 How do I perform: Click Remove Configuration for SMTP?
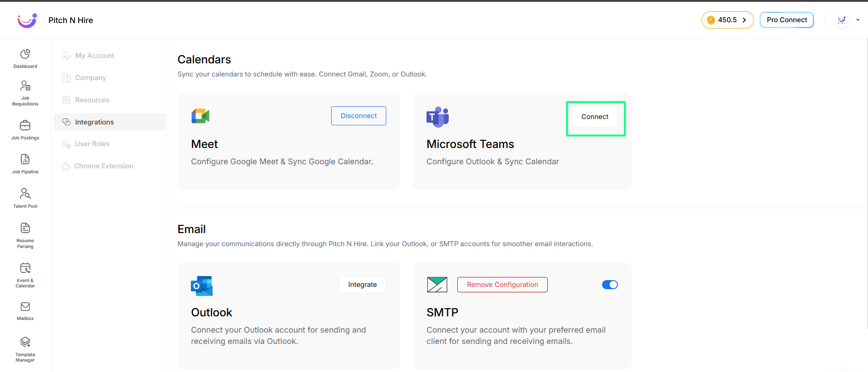(503, 285)
